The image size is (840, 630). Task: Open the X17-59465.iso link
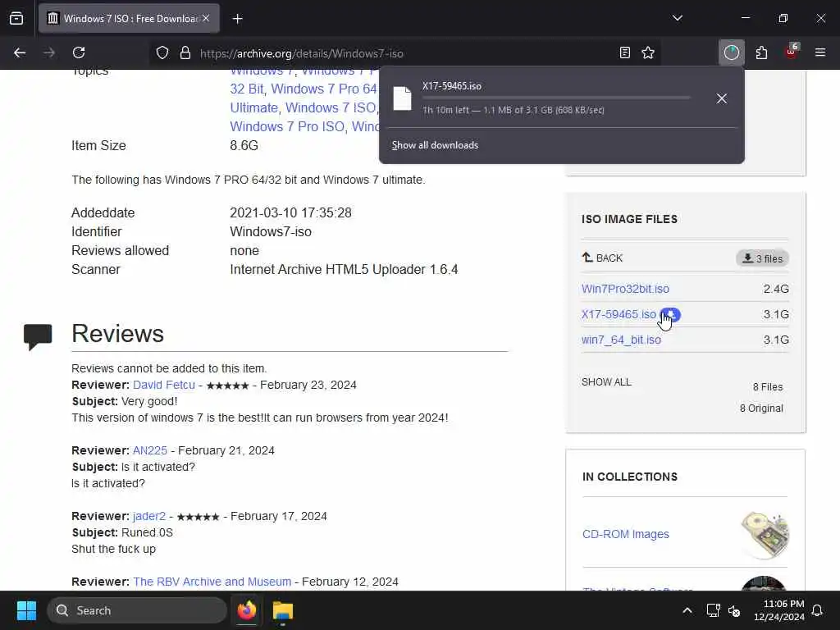point(619,314)
